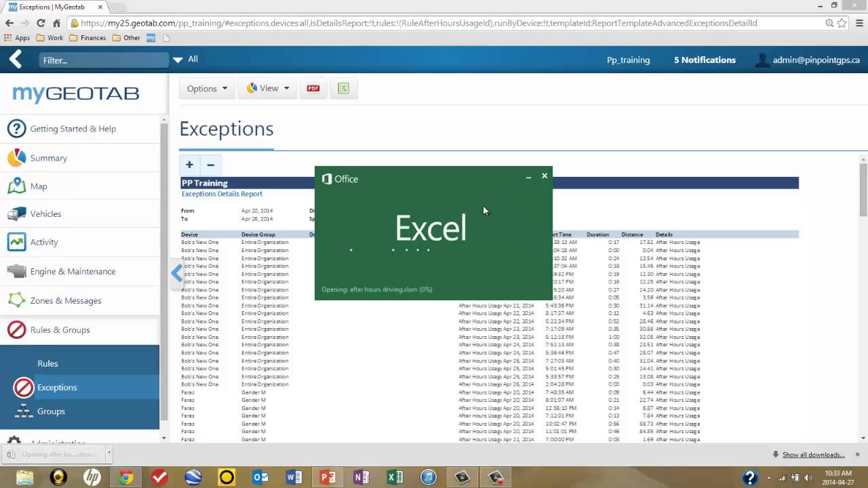Click the Excel export icon
Viewport: 868px width, 488px height.
(x=343, y=88)
